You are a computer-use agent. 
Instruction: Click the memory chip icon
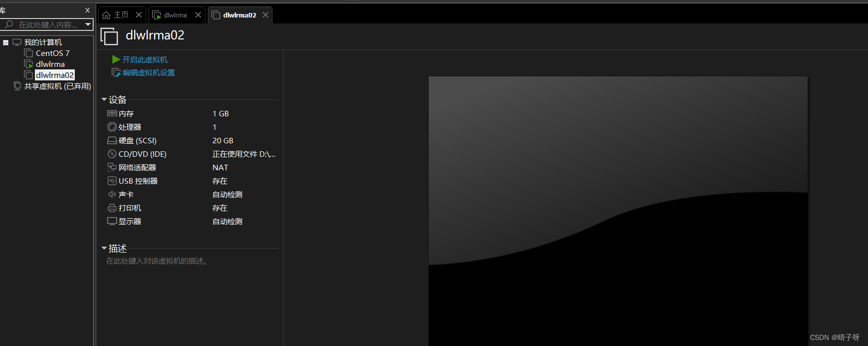(112, 113)
